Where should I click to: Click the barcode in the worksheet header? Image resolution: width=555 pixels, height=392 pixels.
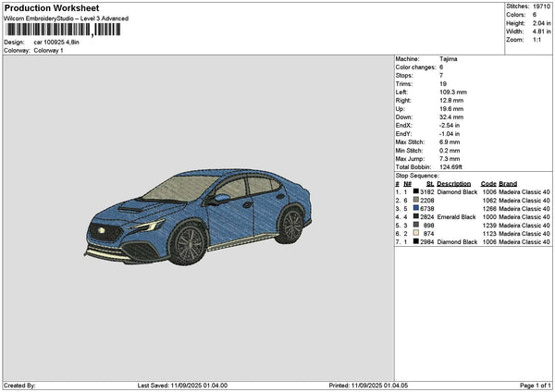[63, 30]
